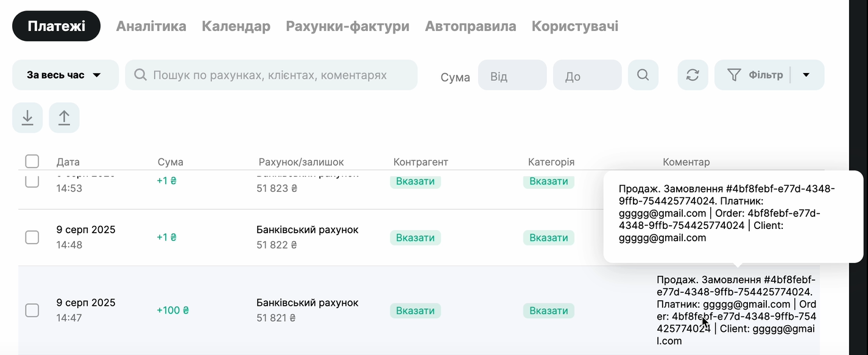Toggle the select-all checkbox in table header

pos(32,161)
